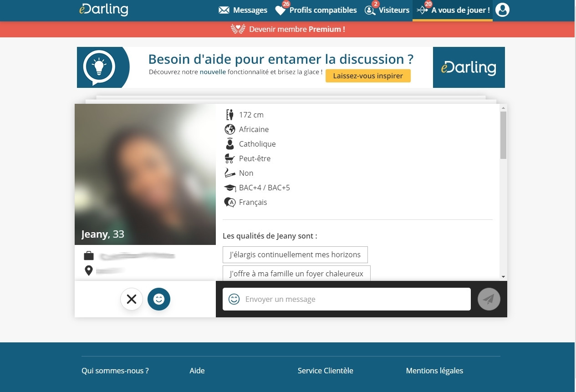Viewport: 576px width, 392px height.
Task: Click Devenir membre Premium banner
Action: [x=288, y=29]
